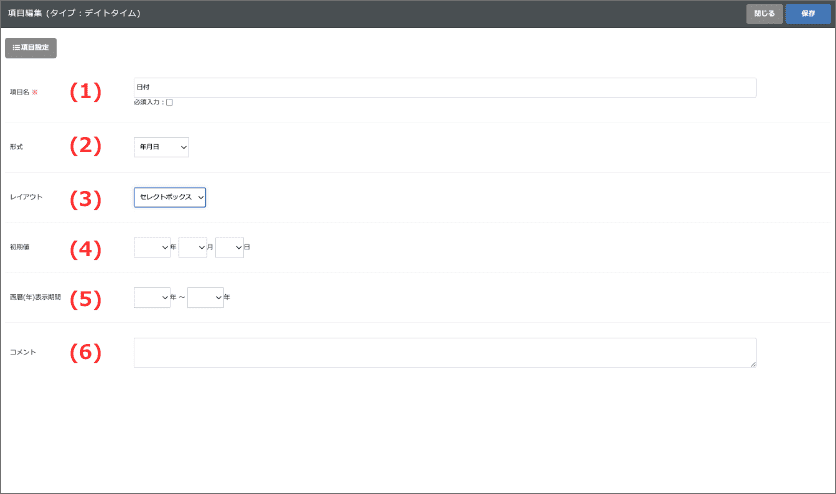
Task: Select the start year in 西暦(年)表示期間
Action: click(152, 297)
